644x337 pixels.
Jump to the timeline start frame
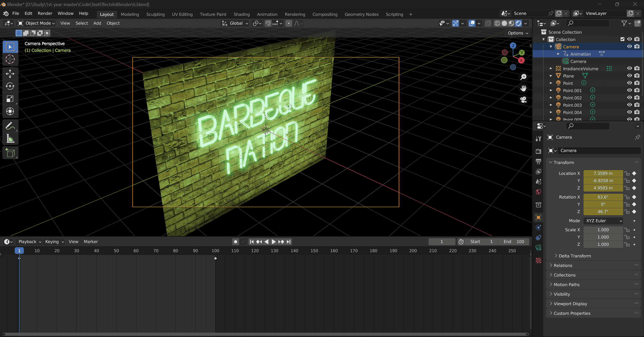pos(251,242)
